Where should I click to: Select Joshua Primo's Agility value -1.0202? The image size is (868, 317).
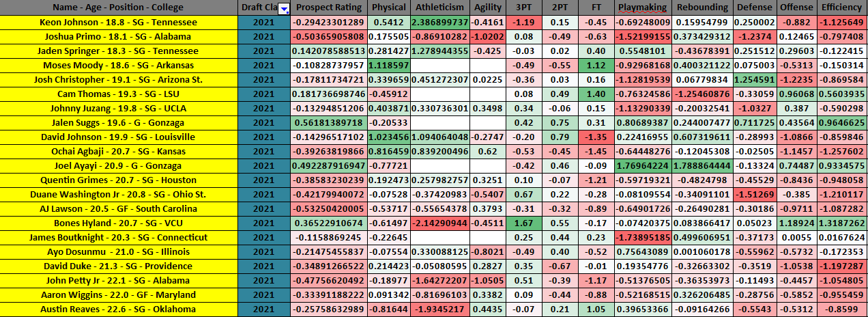pos(487,37)
